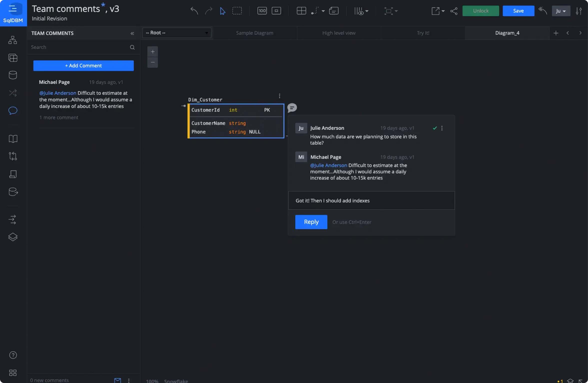Click the comment bubble on Dim_Customer
The image size is (588, 383).
pyautogui.click(x=292, y=108)
